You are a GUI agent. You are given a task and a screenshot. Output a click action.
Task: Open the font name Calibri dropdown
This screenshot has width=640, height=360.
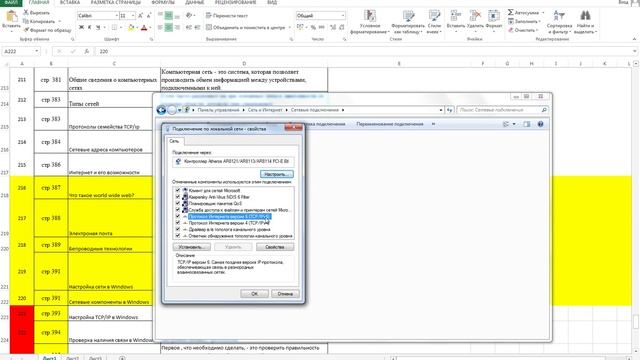(x=116, y=16)
